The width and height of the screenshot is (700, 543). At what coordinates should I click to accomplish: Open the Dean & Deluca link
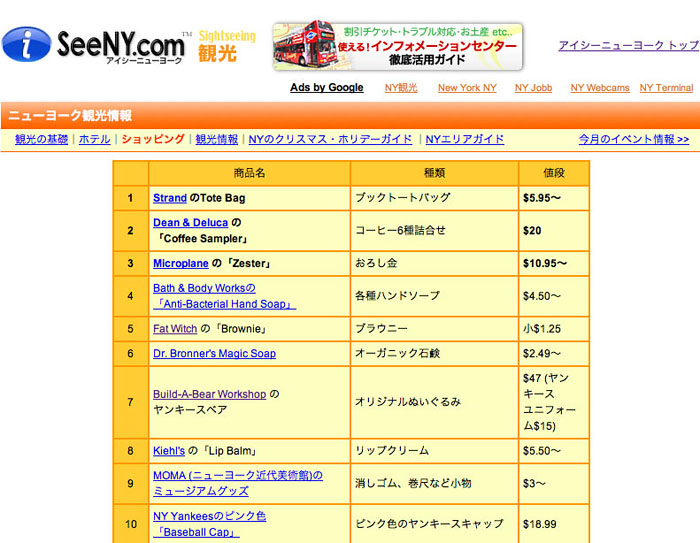[x=191, y=222]
